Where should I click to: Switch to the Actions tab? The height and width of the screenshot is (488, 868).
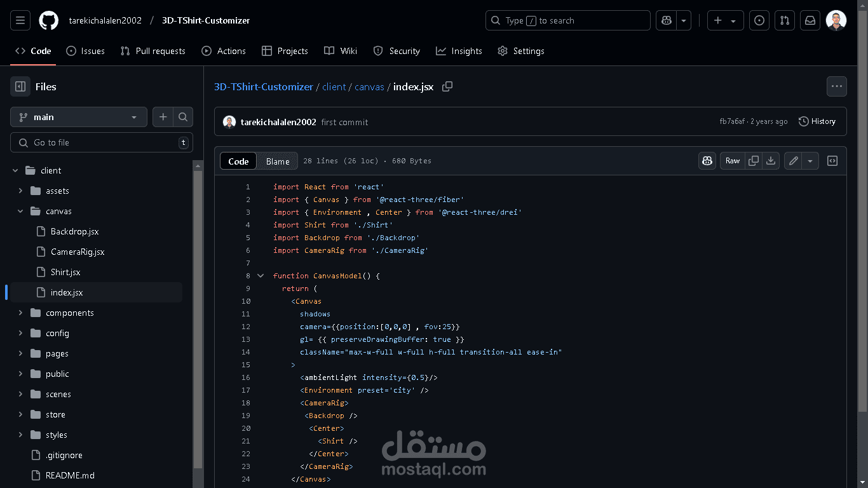point(224,51)
